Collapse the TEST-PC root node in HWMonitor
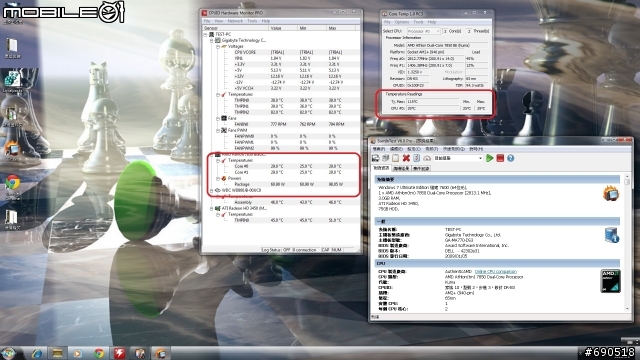 click(x=206, y=35)
